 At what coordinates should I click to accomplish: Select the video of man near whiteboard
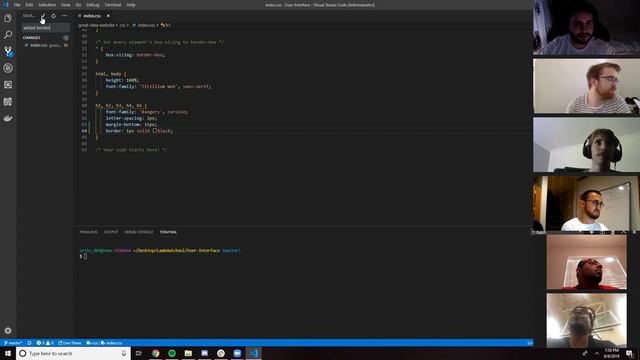click(x=587, y=203)
